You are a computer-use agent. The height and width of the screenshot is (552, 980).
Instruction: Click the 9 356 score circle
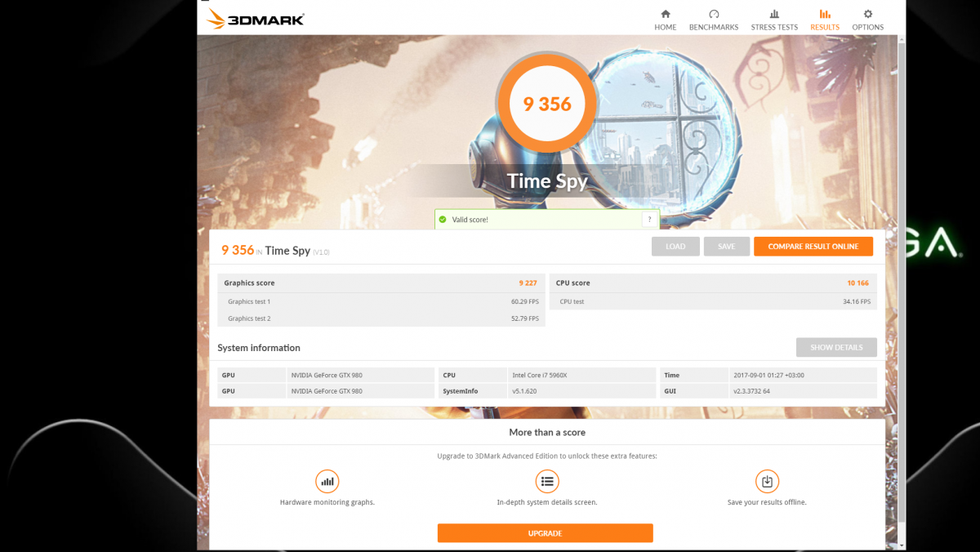click(x=547, y=104)
